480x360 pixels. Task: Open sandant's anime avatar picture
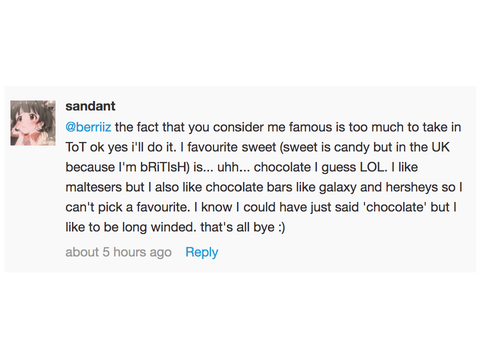pyautogui.click(x=33, y=123)
